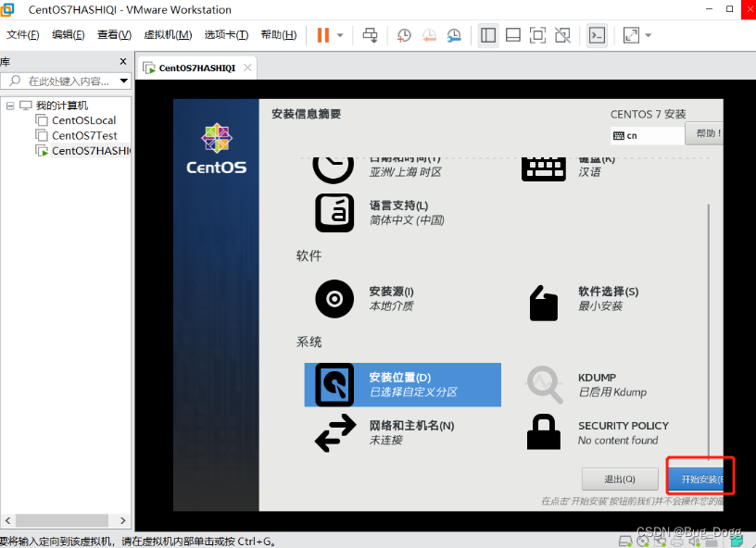Image resolution: width=756 pixels, height=548 pixels.
Task: Click the 语言支持(L) label
Action: (398, 205)
